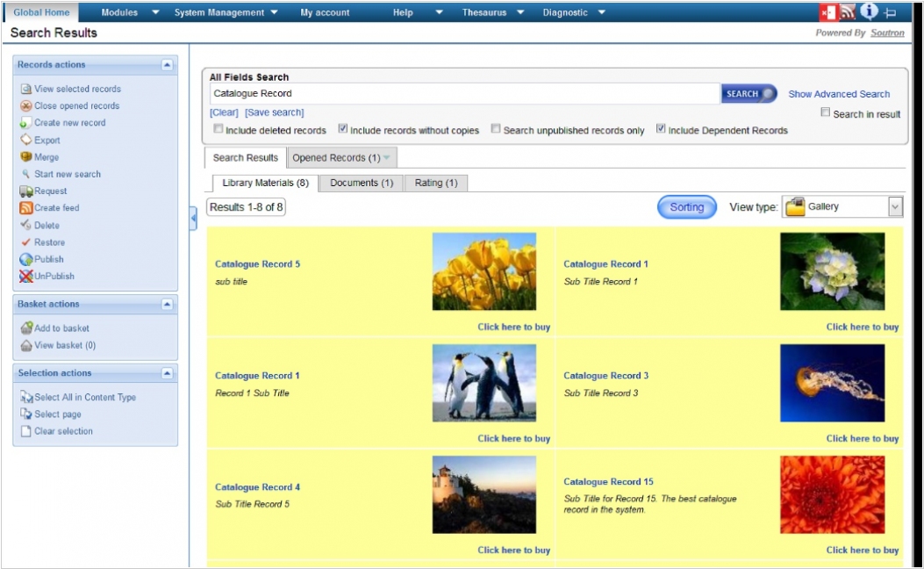Switch to the Documents (1) tab
This screenshot has height=569, width=924.
361,183
